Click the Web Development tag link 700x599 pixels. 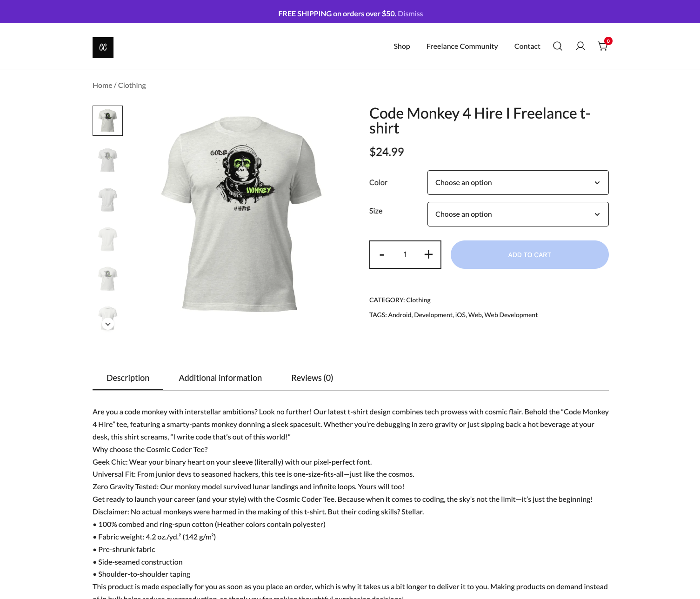coord(511,315)
